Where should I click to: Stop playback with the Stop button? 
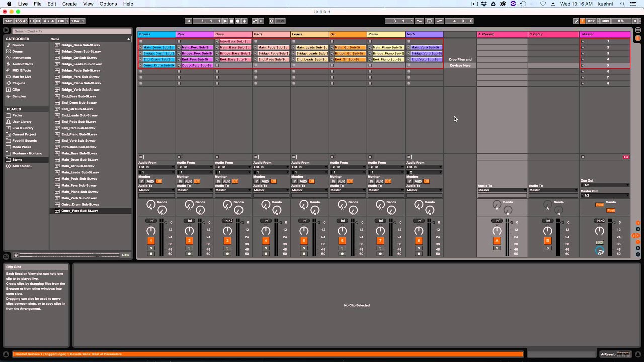(231, 21)
